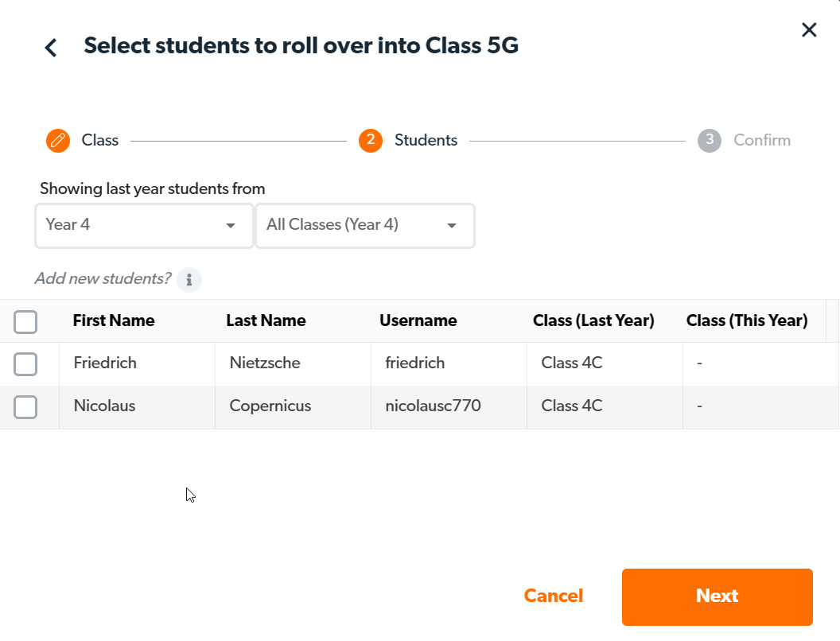Screen dimensions: 840x641
Task: Sort by the First Name column header
Action: tap(114, 321)
